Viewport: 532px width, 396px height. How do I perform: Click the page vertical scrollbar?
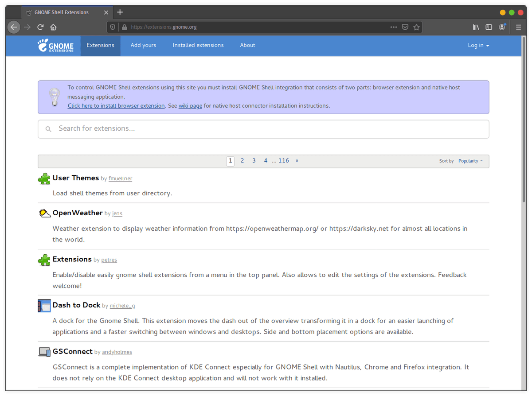524,120
